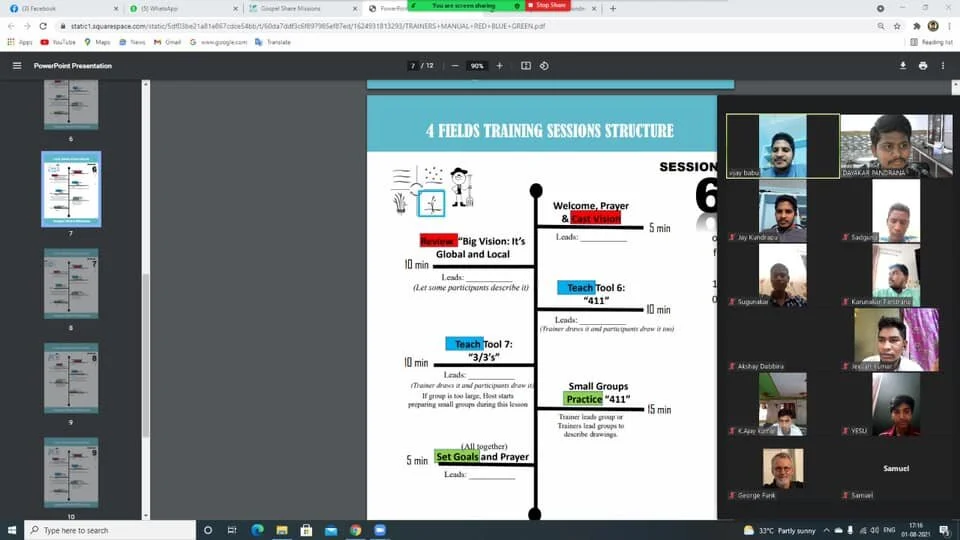
Task: Click ENG language indicator
Action: pyautogui.click(x=890, y=530)
